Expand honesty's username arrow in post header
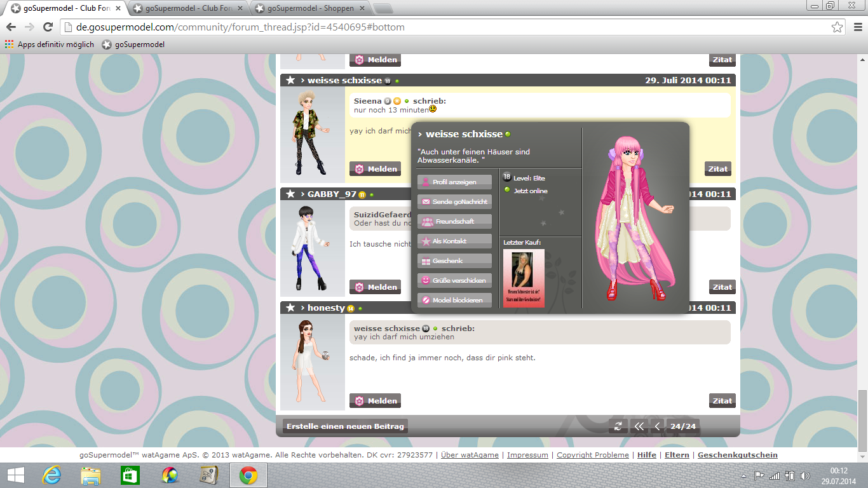 [x=303, y=308]
